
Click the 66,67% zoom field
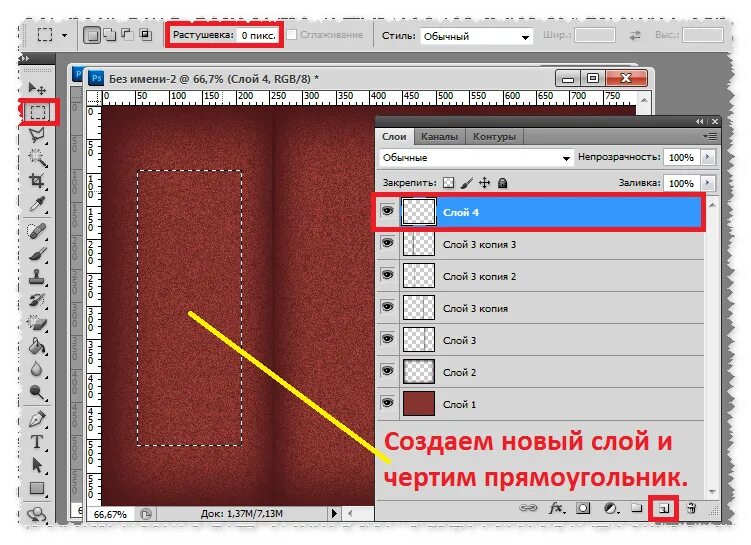(111, 514)
